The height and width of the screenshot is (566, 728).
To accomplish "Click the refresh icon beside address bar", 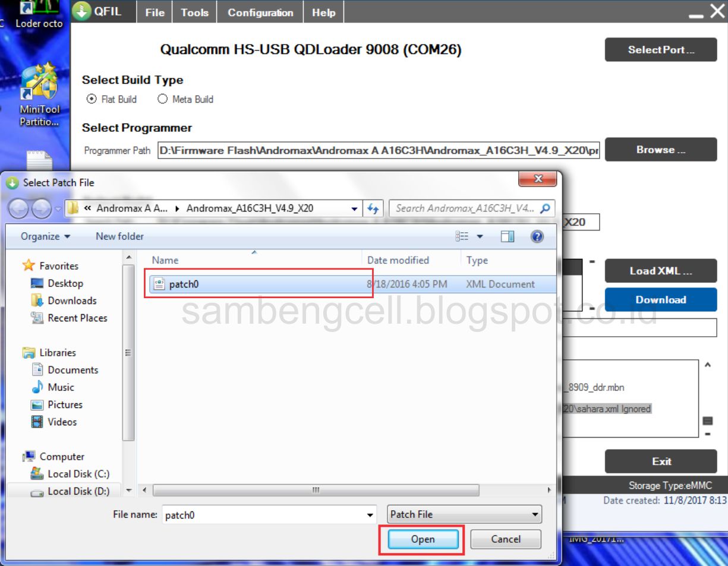I will 373,208.
